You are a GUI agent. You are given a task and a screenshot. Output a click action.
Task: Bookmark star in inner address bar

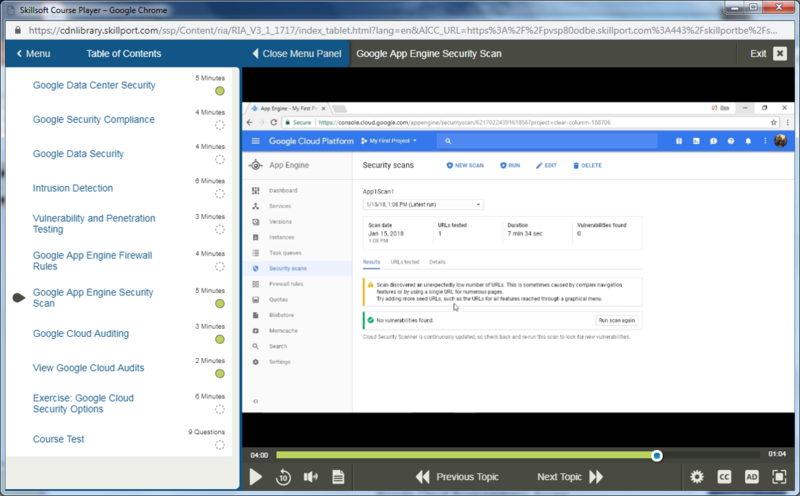[773, 122]
